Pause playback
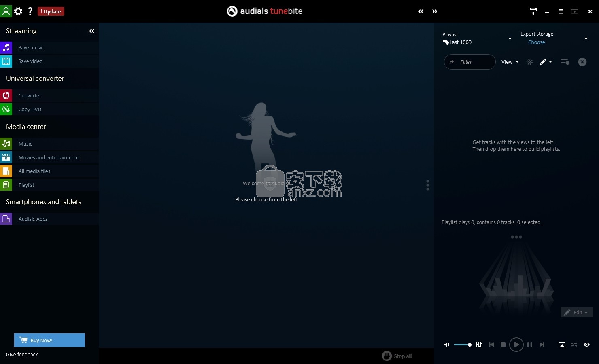The width and height of the screenshot is (599, 364). tap(530, 345)
